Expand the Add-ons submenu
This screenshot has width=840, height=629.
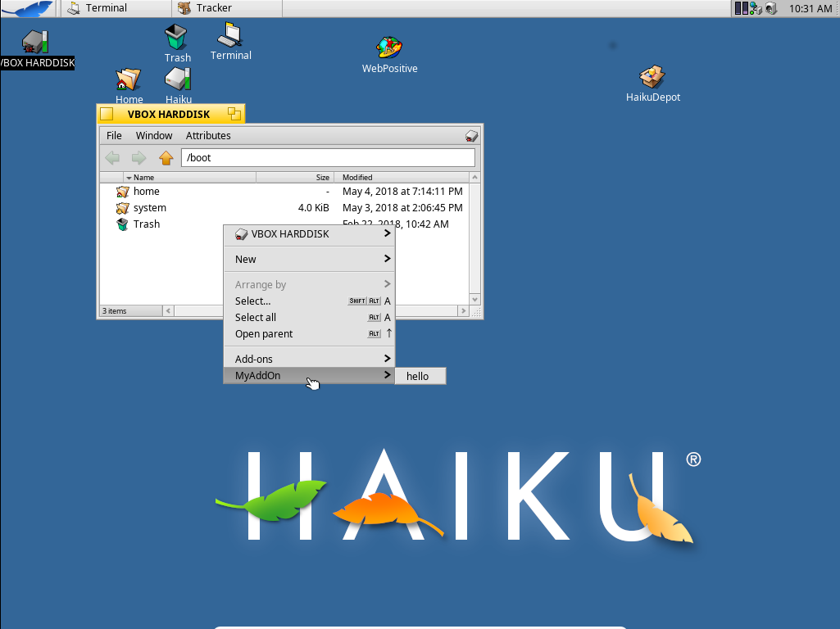pyautogui.click(x=309, y=360)
